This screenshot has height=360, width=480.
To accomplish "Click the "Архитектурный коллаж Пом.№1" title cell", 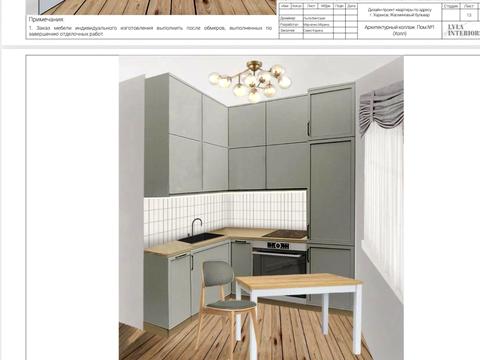I will click(x=399, y=30).
